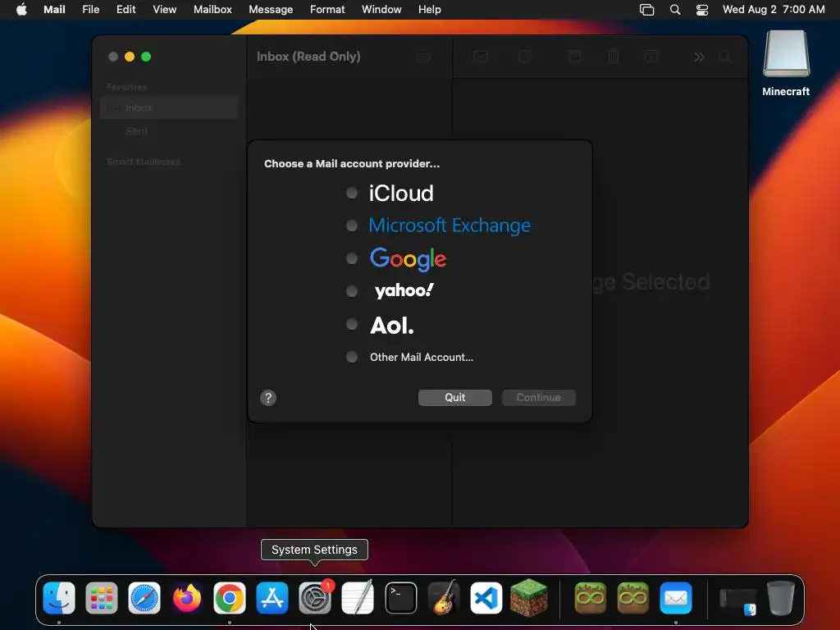Open Finder from the Dock
The height and width of the screenshot is (630, 840).
[x=59, y=597]
